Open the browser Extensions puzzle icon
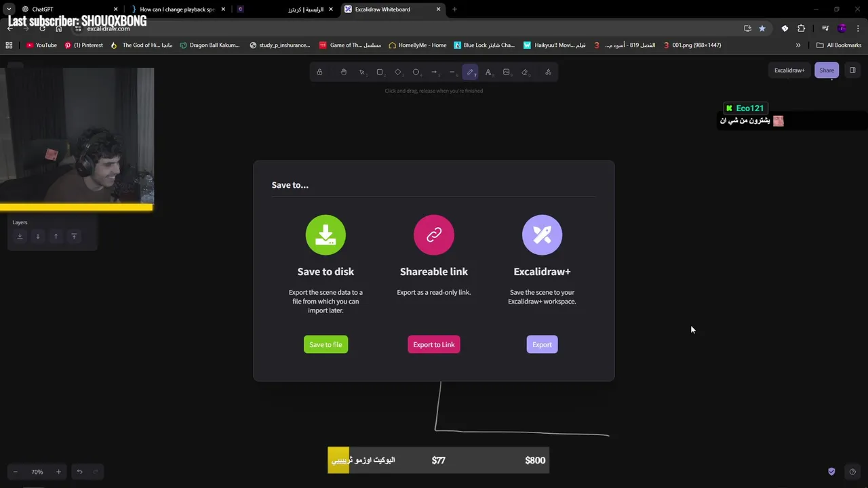The image size is (868, 488). tap(802, 28)
